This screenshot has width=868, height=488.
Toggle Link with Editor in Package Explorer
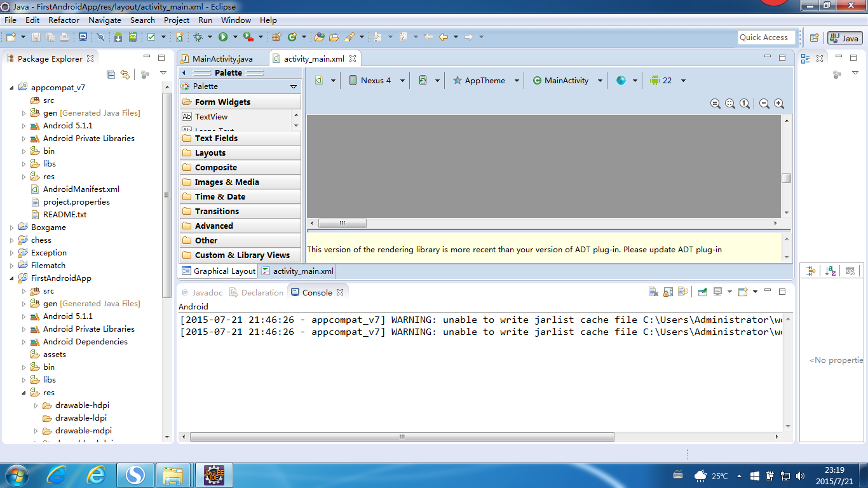click(x=125, y=74)
